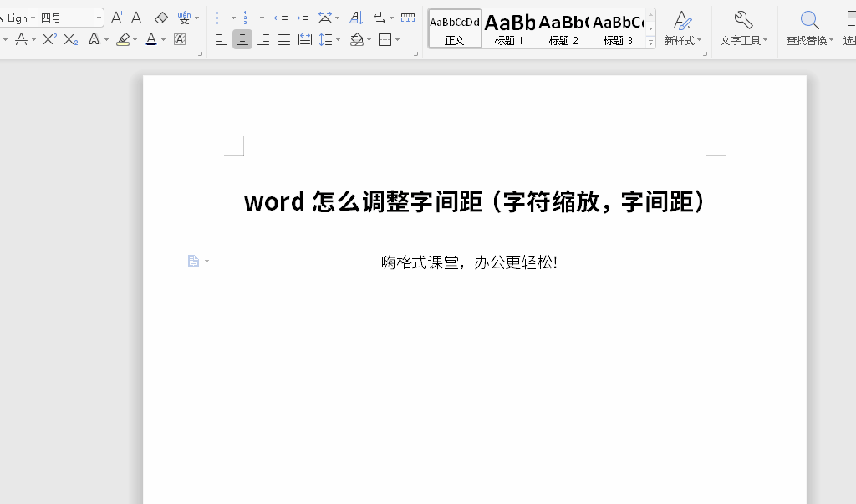The image size is (856, 504).
Task: Click the 查找替换 button
Action: (809, 28)
